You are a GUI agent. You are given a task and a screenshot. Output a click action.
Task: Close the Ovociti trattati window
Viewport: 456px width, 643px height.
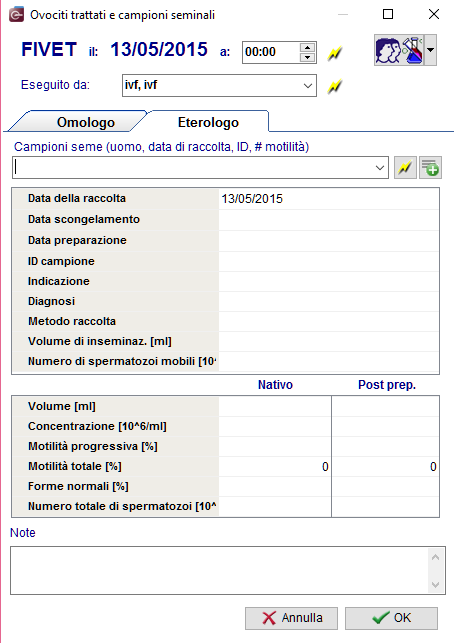(x=434, y=14)
